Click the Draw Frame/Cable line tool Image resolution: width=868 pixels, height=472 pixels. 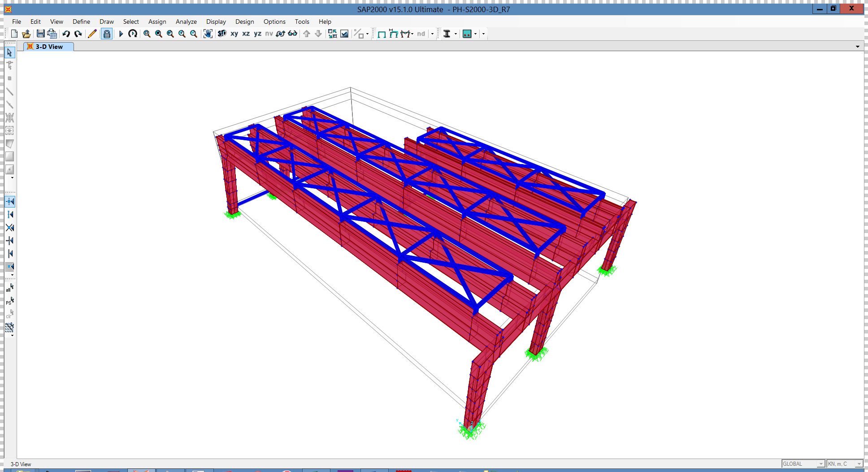(9, 92)
